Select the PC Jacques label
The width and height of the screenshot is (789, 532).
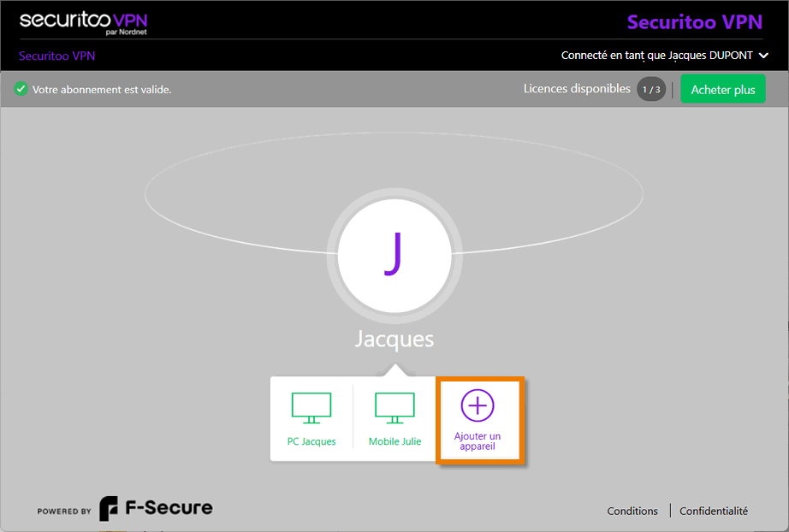pos(311,441)
